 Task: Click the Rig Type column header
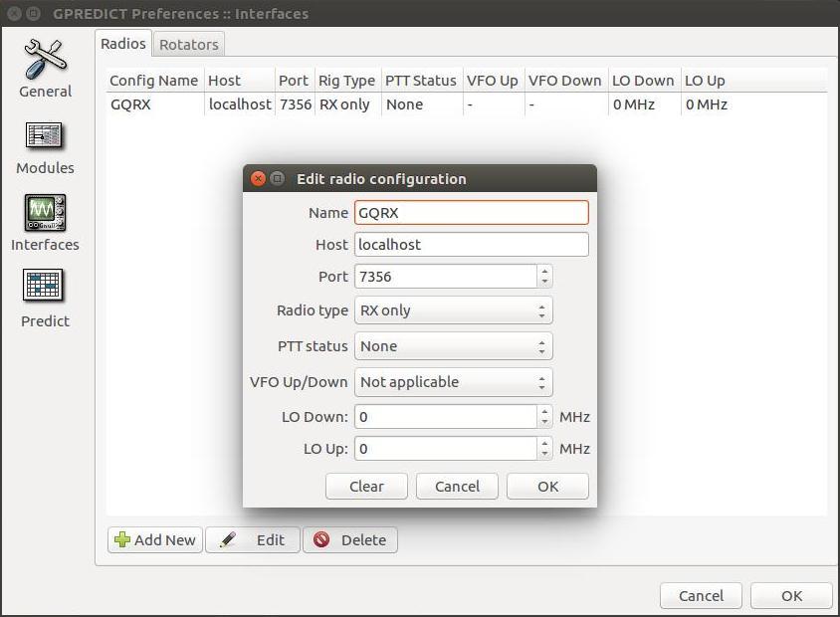click(347, 81)
